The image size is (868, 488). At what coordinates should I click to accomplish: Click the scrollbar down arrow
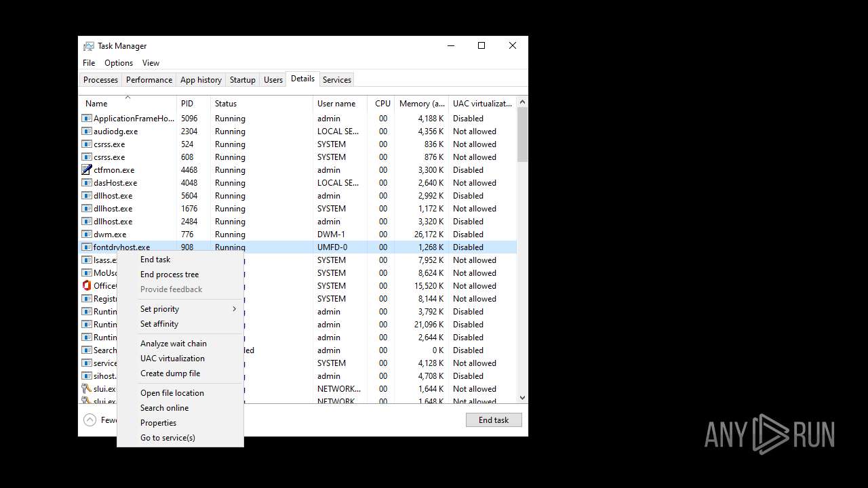click(522, 398)
